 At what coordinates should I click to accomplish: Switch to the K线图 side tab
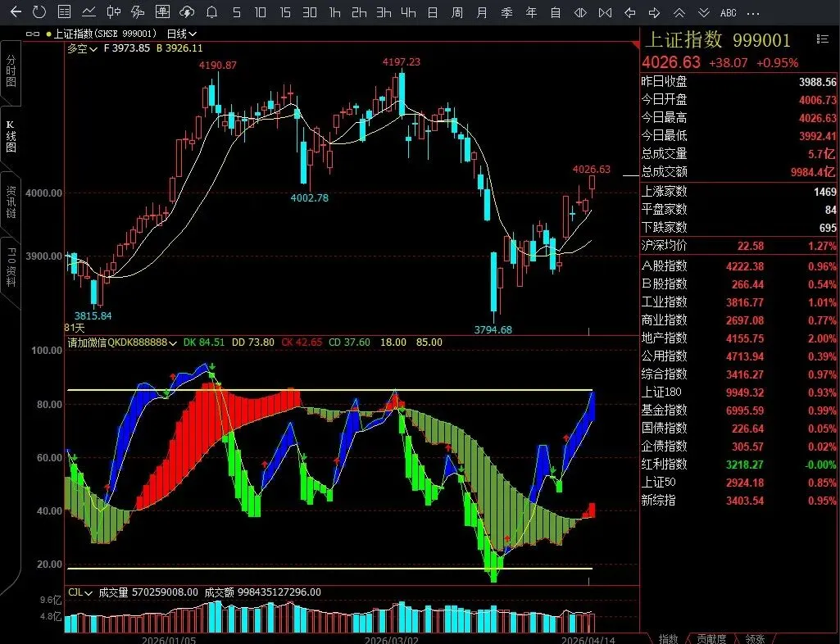(x=11, y=137)
